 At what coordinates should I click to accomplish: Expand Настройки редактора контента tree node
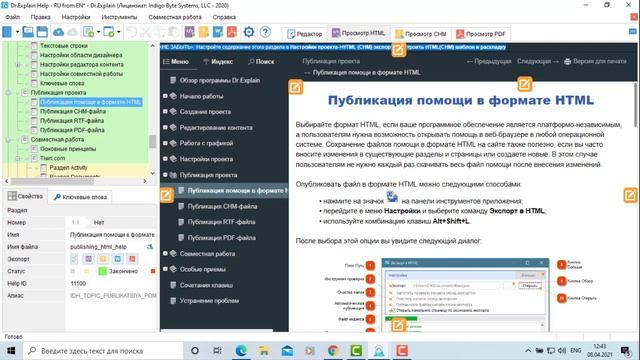(18, 64)
